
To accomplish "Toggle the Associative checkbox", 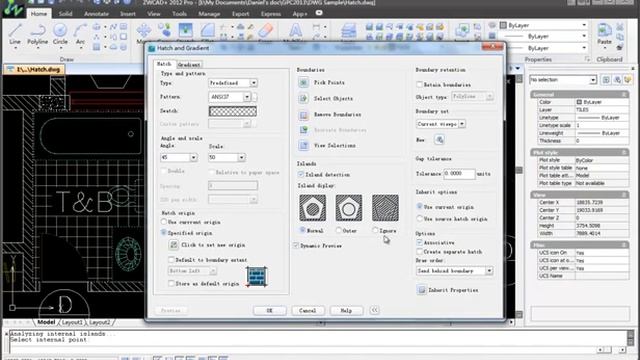I will coord(419,242).
